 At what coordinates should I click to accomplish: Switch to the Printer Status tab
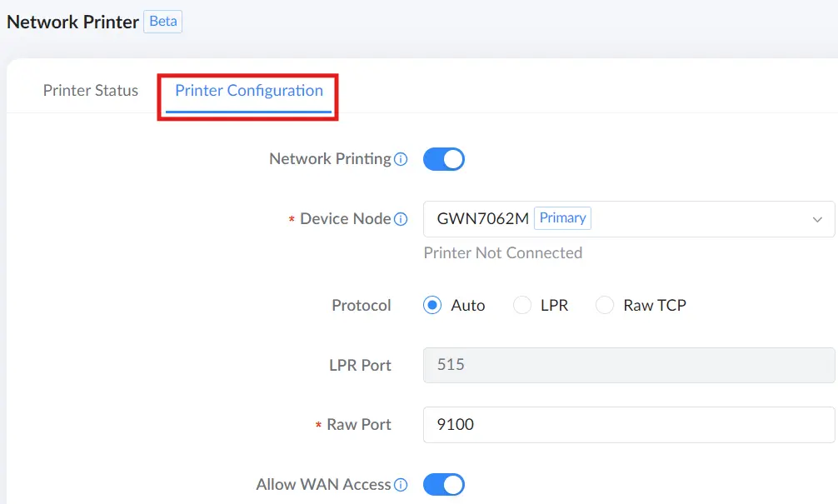[x=90, y=90]
